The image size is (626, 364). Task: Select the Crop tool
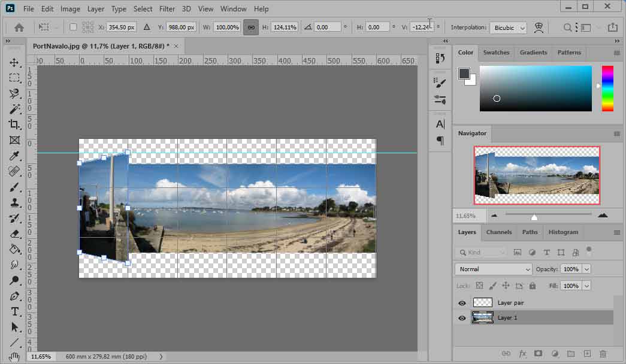pos(14,125)
